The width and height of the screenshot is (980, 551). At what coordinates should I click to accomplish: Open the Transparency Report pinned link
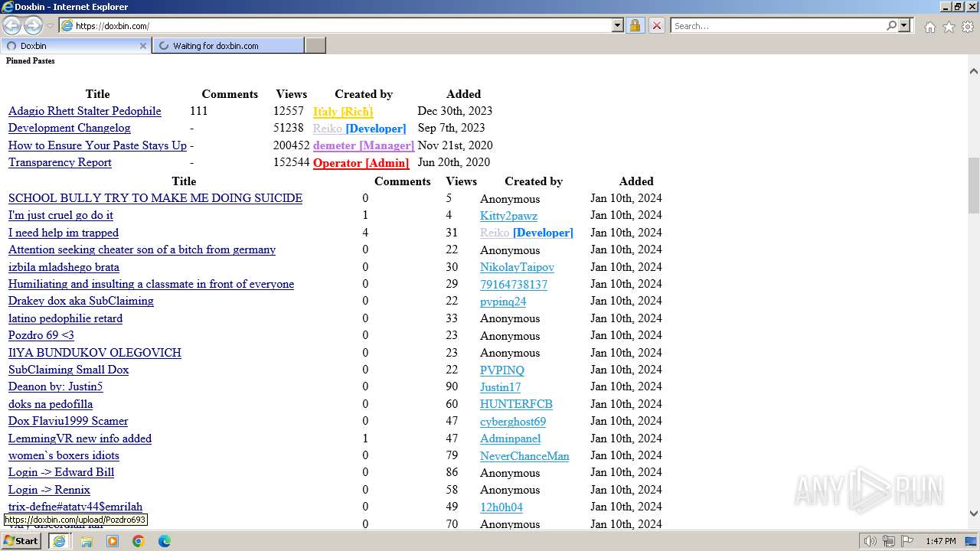click(60, 162)
